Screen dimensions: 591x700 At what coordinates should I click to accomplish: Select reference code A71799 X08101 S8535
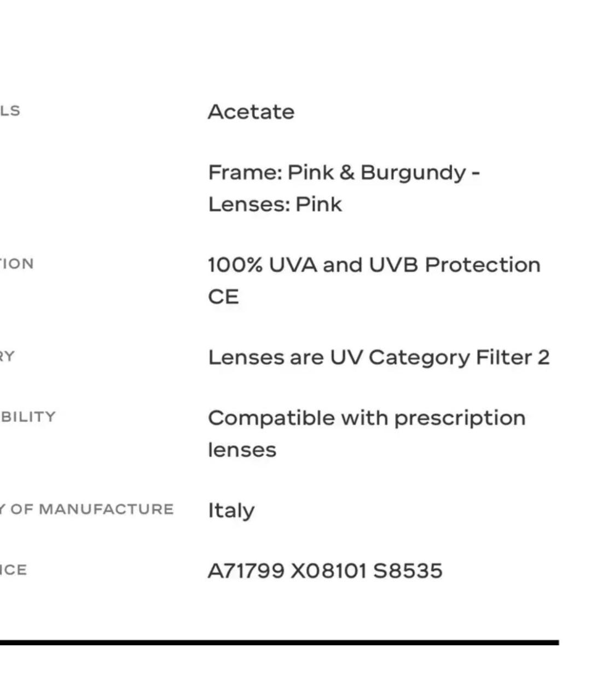[325, 571]
